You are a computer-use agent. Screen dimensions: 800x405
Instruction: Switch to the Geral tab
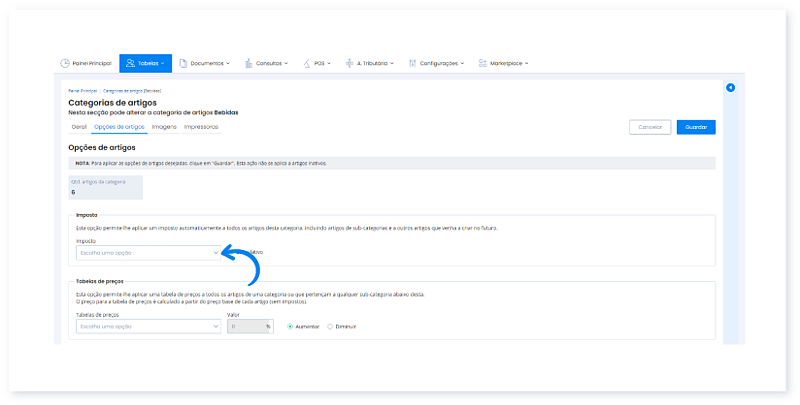pyautogui.click(x=79, y=127)
